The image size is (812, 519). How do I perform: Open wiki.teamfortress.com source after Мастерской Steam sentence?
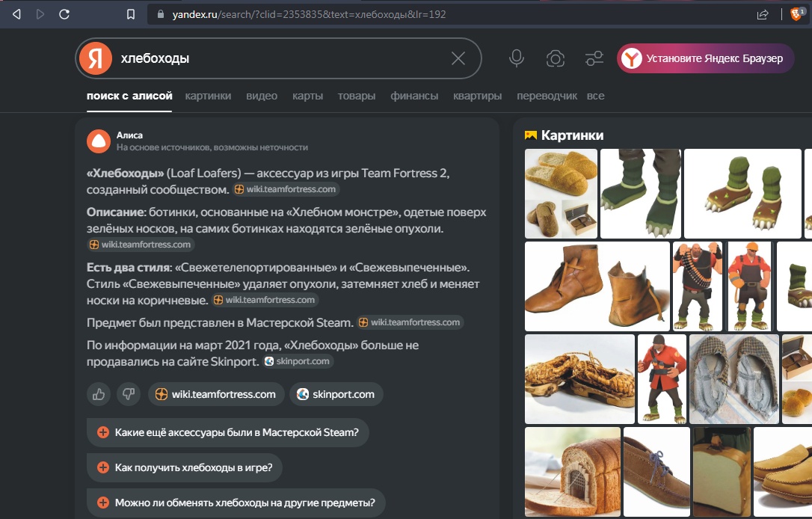pyautogui.click(x=410, y=322)
